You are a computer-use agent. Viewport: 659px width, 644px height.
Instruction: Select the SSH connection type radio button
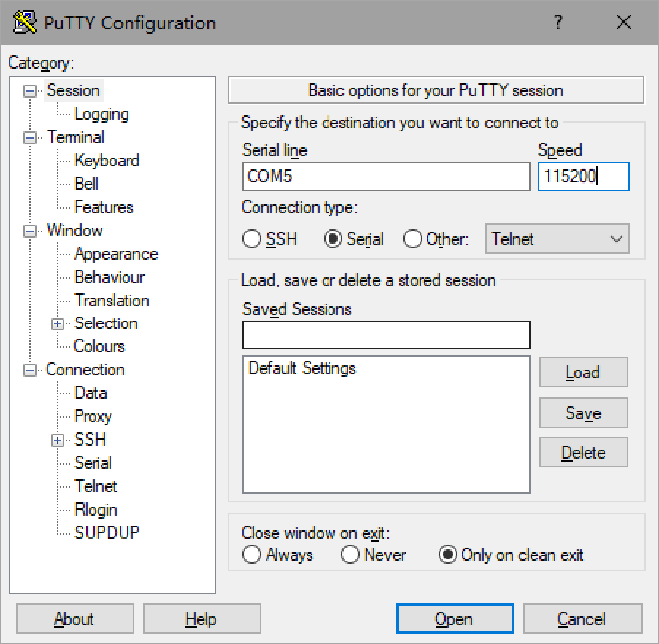tap(252, 239)
